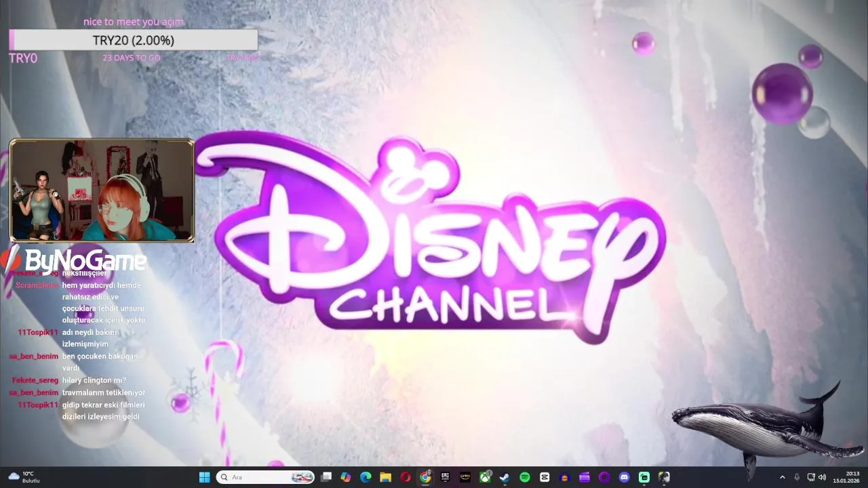Click the microphone tray icon
868x488 pixels.
(797, 477)
